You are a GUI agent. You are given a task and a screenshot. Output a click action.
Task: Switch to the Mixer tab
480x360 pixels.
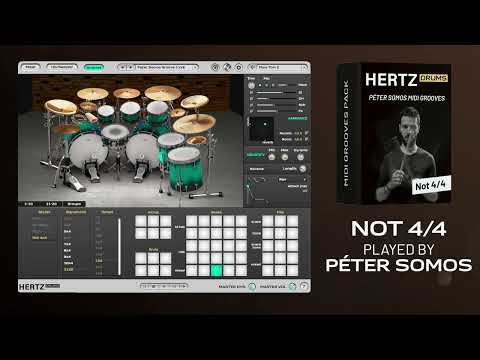pyautogui.click(x=30, y=67)
